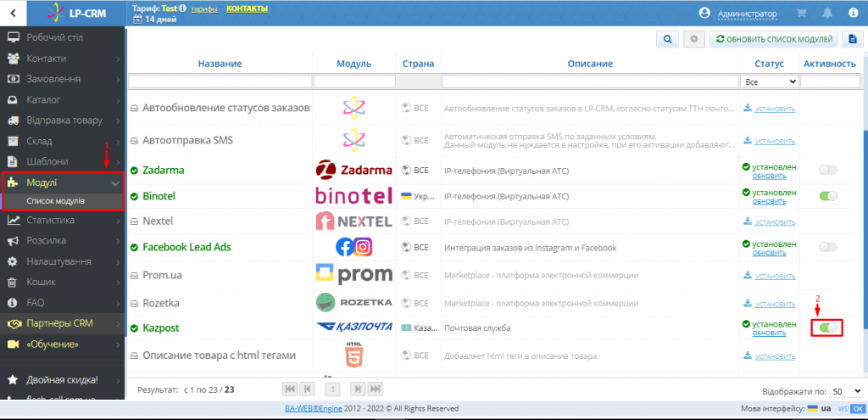Collapse the sidebar with the back arrow
Screen dimensions: 868x420
(13, 13)
